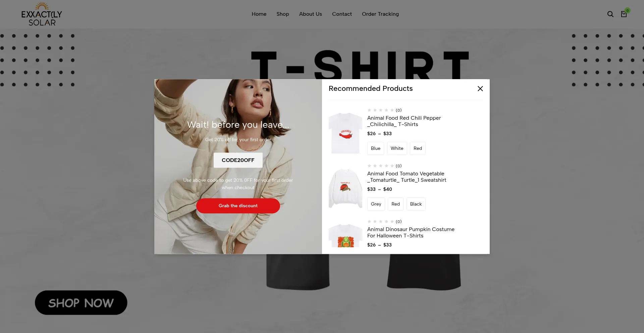Select the Blue variant of Chili Pepper shirt

click(375, 148)
